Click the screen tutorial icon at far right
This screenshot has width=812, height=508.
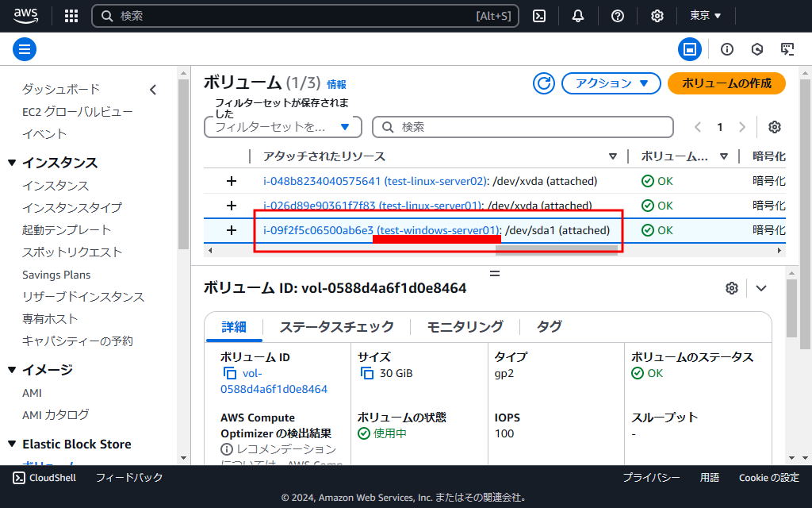[x=787, y=49]
